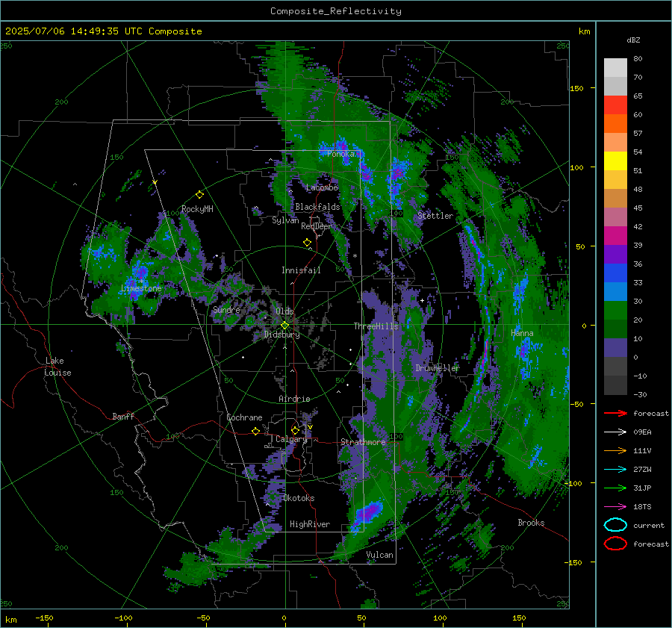
Task: Click the Drumheller label
Action: pos(437,368)
